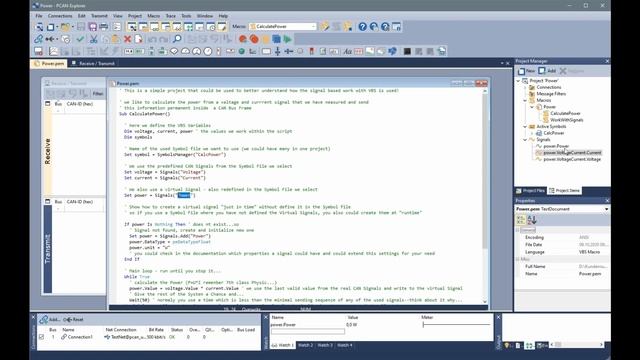Collapse the Project 'Power' root node
Screen dimensions: 640x360
click(x=518, y=81)
